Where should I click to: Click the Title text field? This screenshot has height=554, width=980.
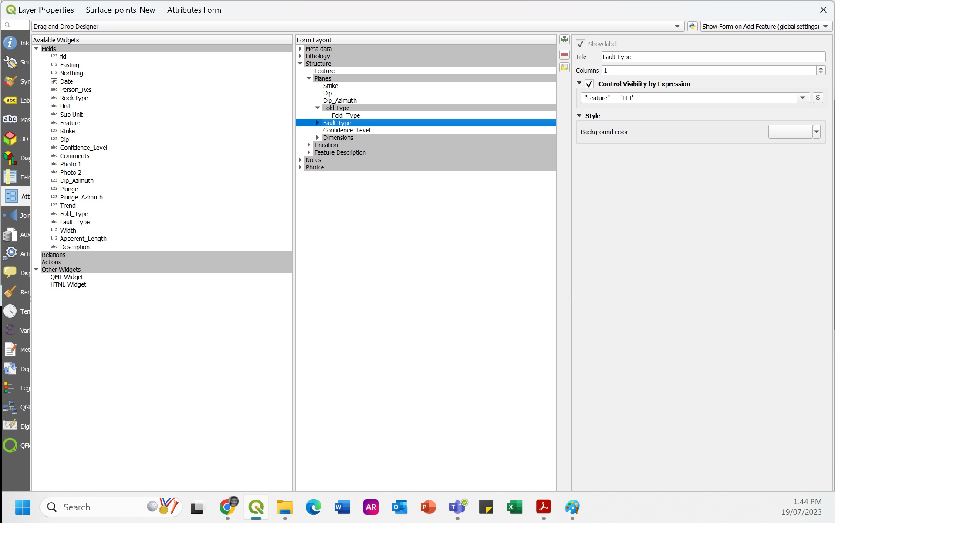pyautogui.click(x=713, y=57)
